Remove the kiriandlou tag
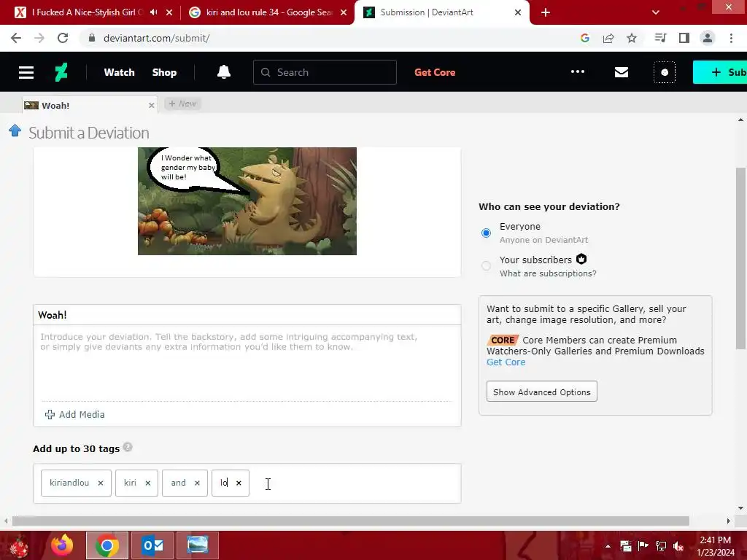This screenshot has width=747, height=560. click(101, 483)
